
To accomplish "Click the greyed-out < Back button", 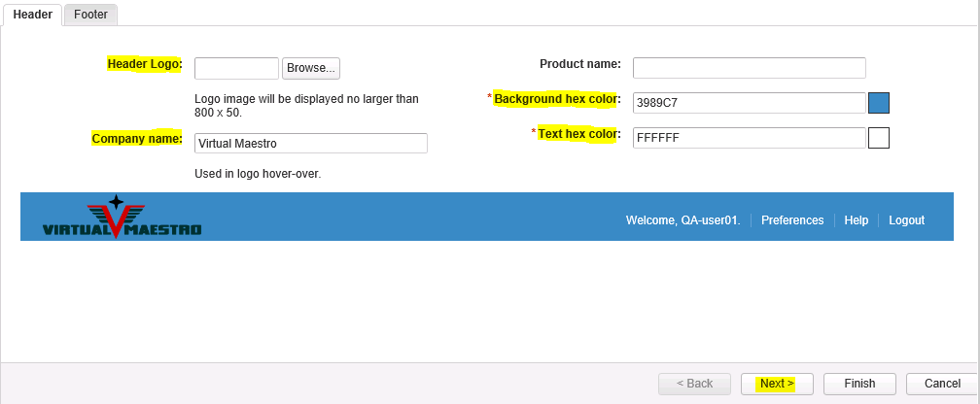I will click(694, 384).
